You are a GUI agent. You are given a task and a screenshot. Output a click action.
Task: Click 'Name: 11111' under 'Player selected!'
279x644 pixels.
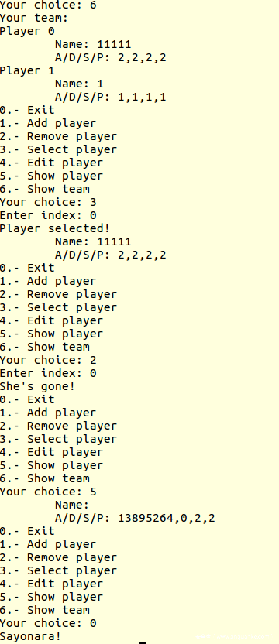click(x=93, y=242)
